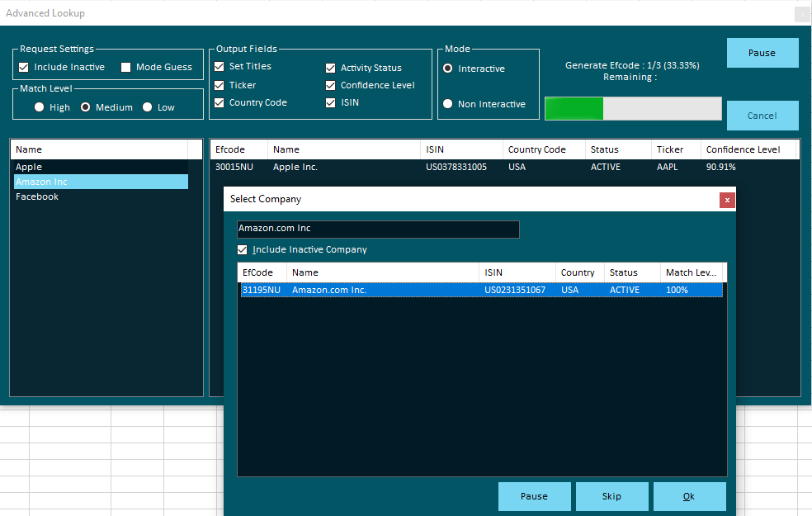
Task: Toggle Include Inactive checkbox in Request Settings
Action: (x=24, y=68)
